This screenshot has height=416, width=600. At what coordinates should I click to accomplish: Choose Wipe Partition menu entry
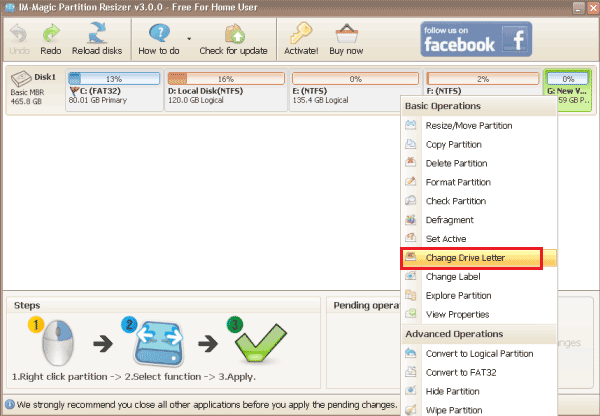(479, 410)
